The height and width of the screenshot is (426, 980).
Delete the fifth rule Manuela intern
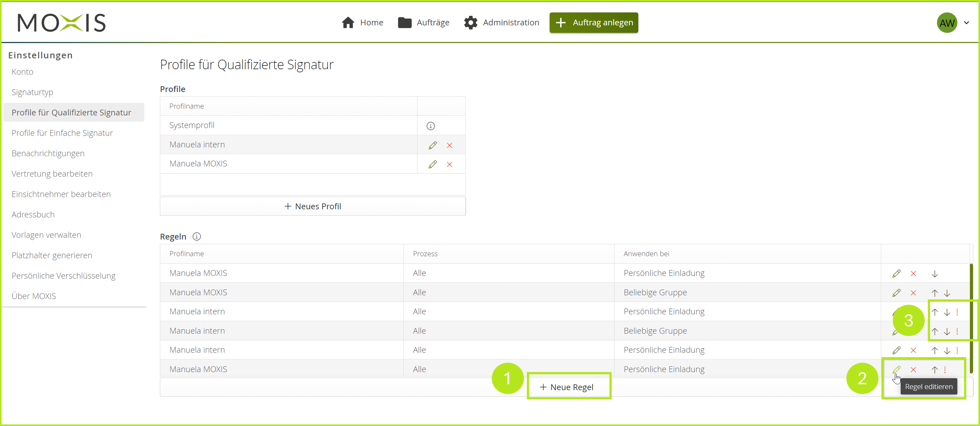click(x=913, y=350)
